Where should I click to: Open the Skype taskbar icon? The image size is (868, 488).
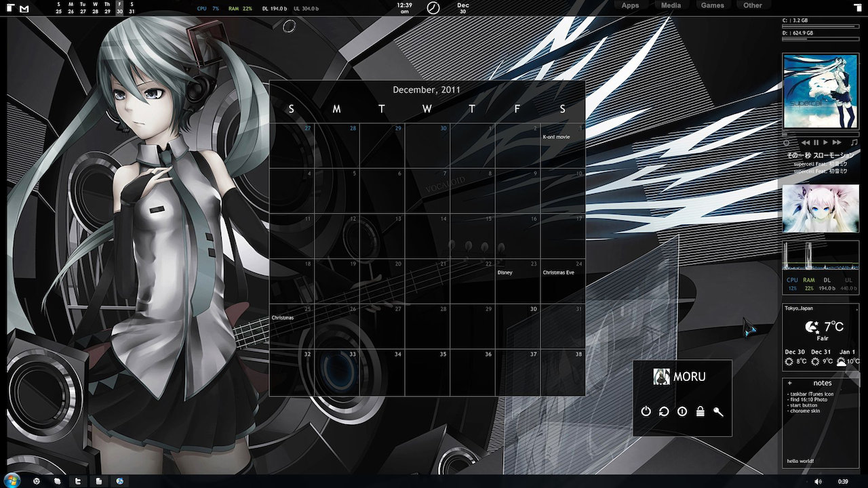point(58,481)
